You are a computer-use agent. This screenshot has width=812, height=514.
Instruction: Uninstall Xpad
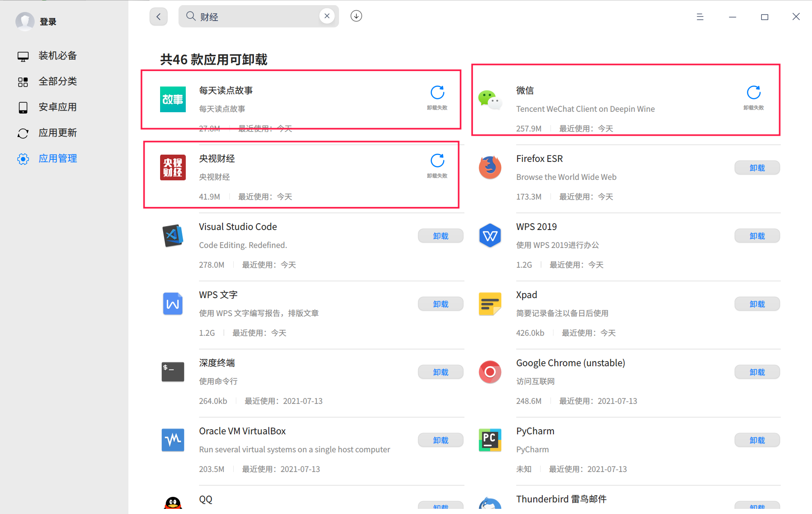tap(757, 304)
